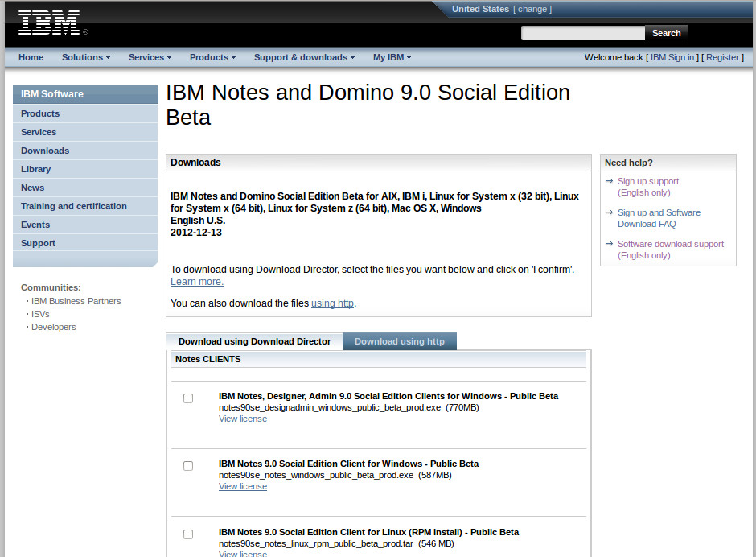Open the Support & downloads menu
756x557 pixels.
click(304, 57)
